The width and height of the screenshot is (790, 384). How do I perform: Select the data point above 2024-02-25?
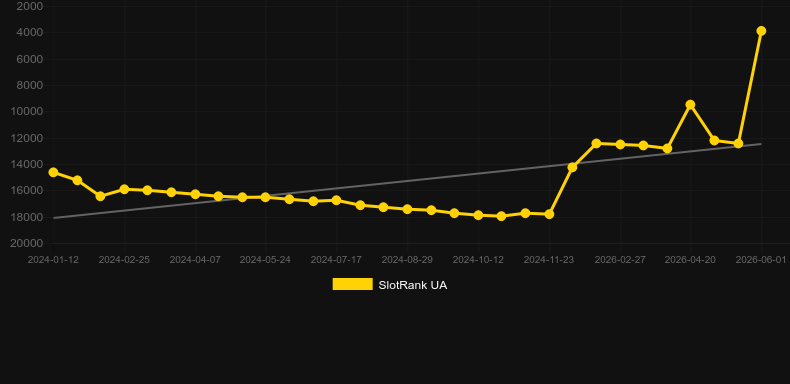tap(124, 189)
